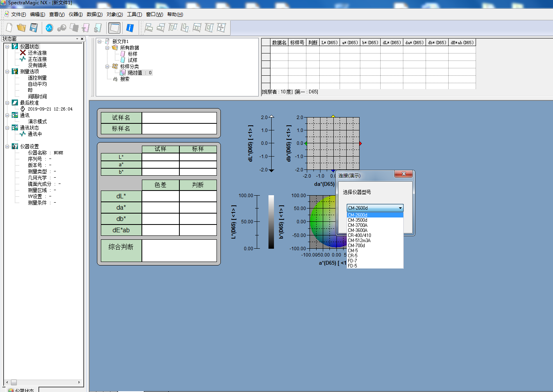The height and width of the screenshot is (392, 553).
Task: Select CM-3500d in the model list
Action: (375, 220)
